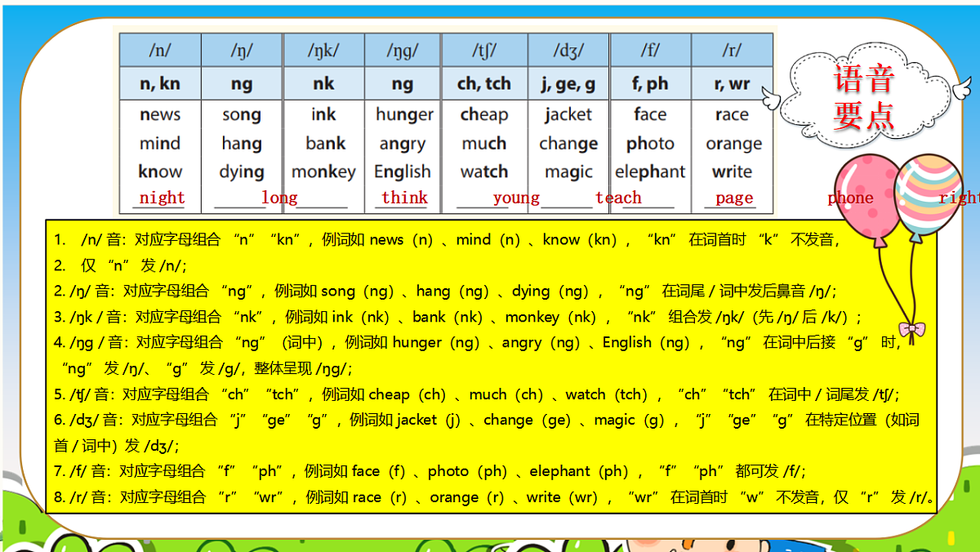Click explanation line '6. /dʒ/ 音' in yellow box
This screenshot has width=980, height=552.
487,433
